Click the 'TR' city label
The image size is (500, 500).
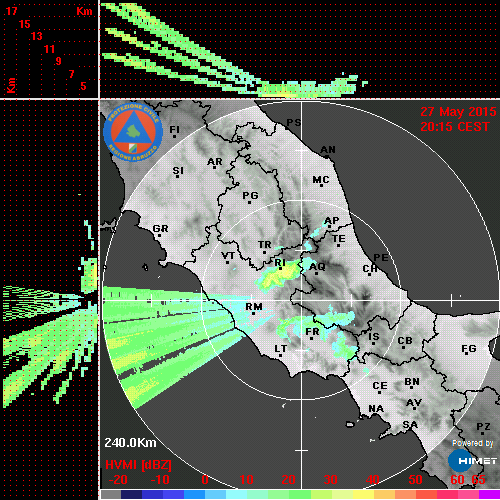(265, 245)
